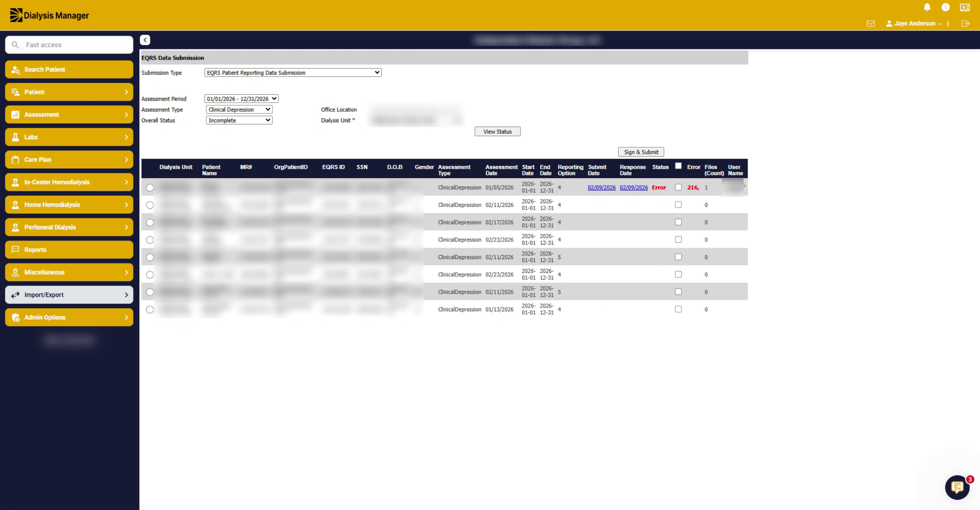Click the Sign & Submit button
This screenshot has height=510, width=980.
641,152
